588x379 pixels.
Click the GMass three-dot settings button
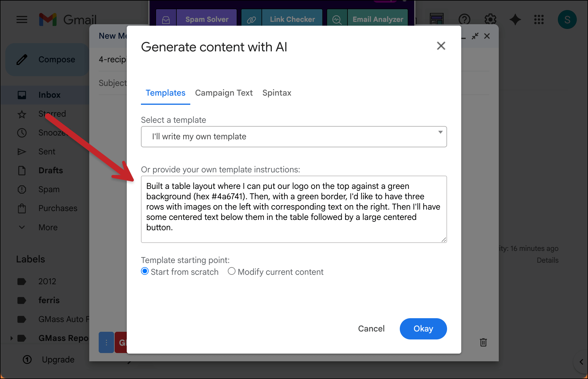(x=106, y=342)
